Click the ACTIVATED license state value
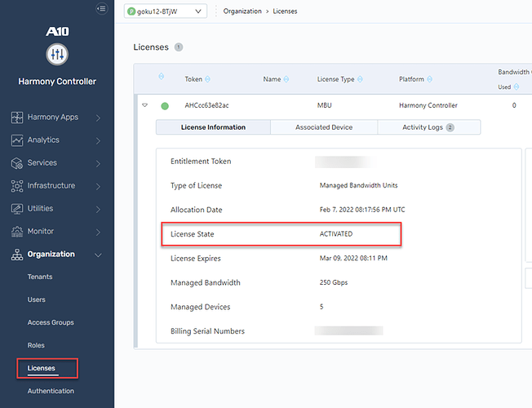The width and height of the screenshot is (532, 408). [x=336, y=234]
